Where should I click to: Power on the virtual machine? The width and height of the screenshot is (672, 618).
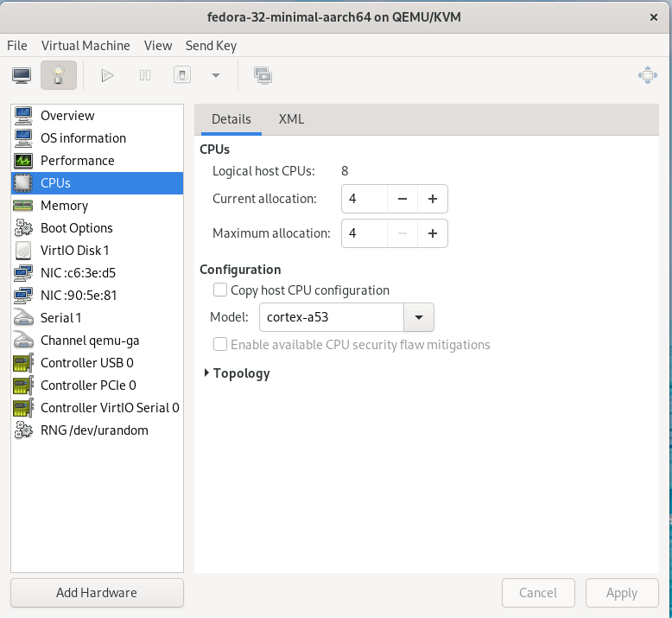pyautogui.click(x=107, y=75)
